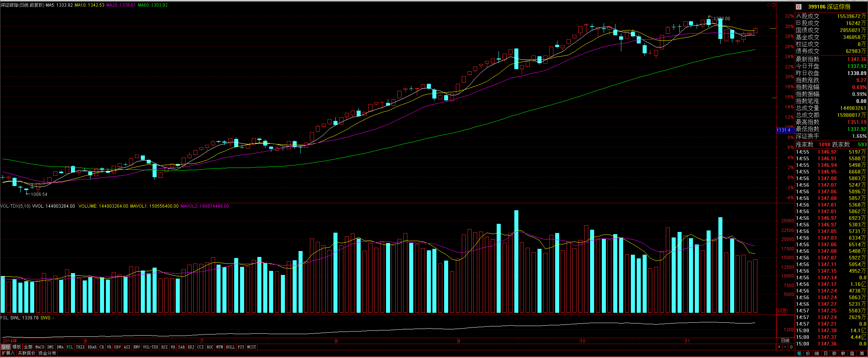The height and width of the screenshot is (358, 868).
Task: Click the minus zoom-out button
Action: click(x=785, y=347)
